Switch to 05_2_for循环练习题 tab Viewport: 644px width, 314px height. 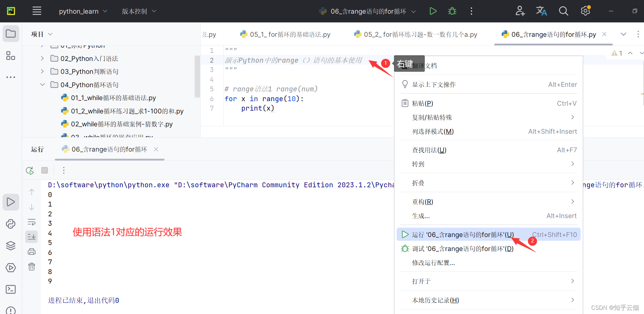coord(416,34)
